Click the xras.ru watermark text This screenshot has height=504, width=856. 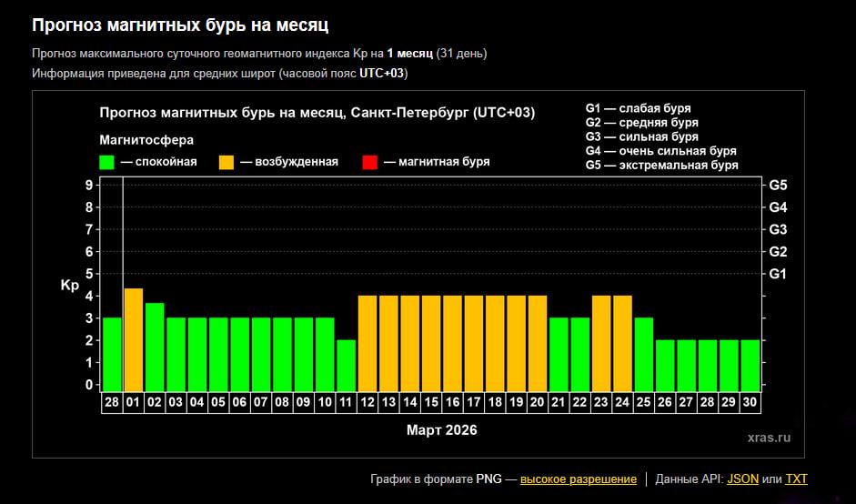[768, 438]
